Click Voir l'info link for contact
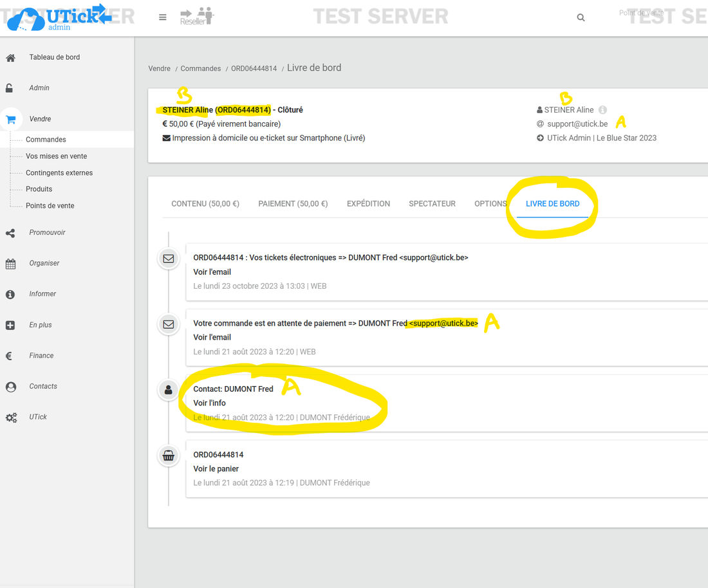Screen dimensions: 708x588 pos(209,403)
